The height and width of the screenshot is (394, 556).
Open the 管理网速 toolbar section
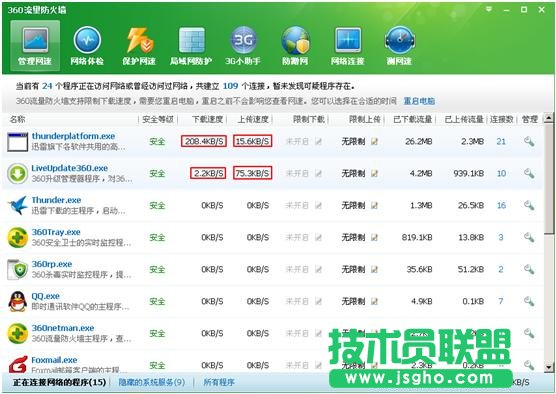tap(35, 45)
